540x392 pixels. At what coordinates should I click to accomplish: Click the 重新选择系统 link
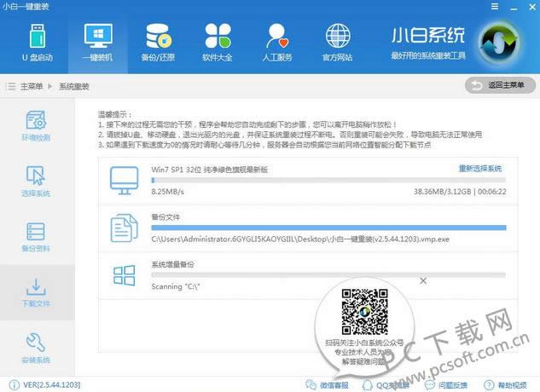(x=480, y=168)
